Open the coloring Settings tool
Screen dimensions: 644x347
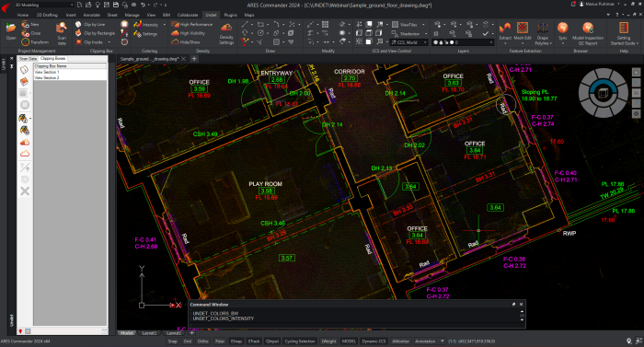pyautogui.click(x=145, y=34)
